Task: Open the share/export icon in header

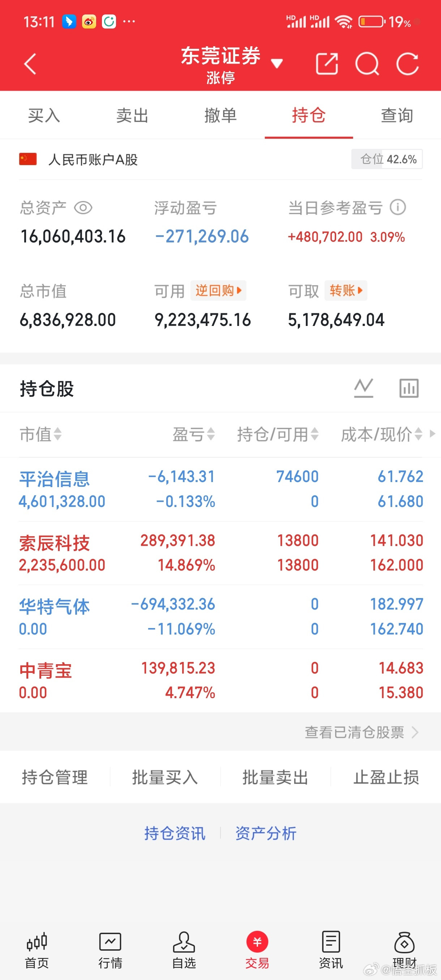Action: point(327,64)
